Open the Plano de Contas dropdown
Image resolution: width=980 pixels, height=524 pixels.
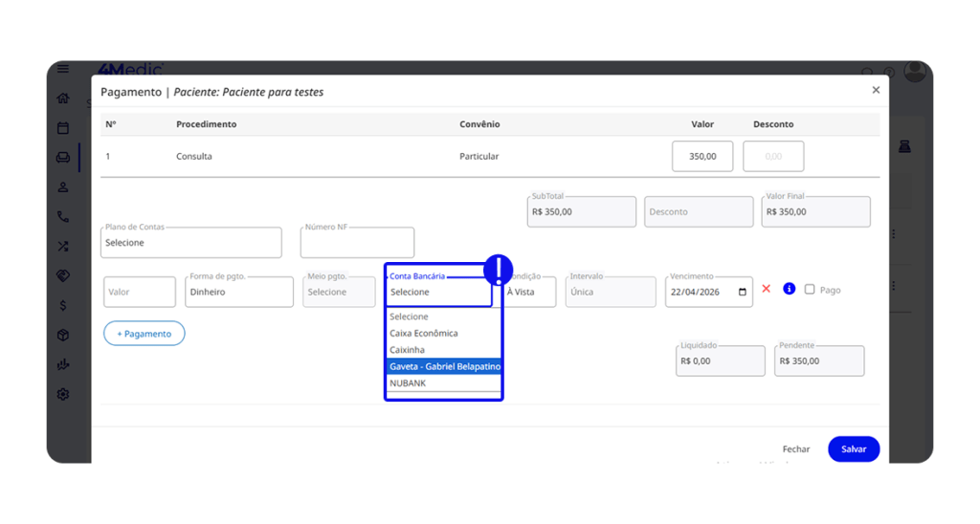[191, 243]
